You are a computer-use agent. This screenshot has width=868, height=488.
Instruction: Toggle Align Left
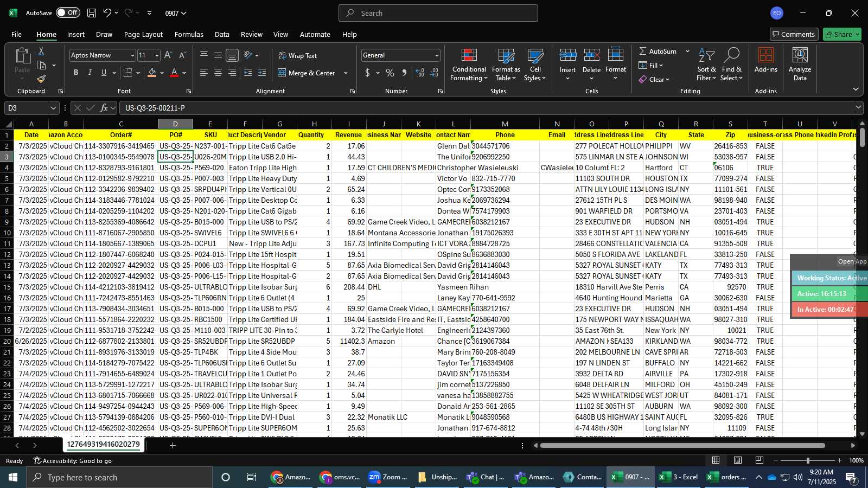pos(204,73)
